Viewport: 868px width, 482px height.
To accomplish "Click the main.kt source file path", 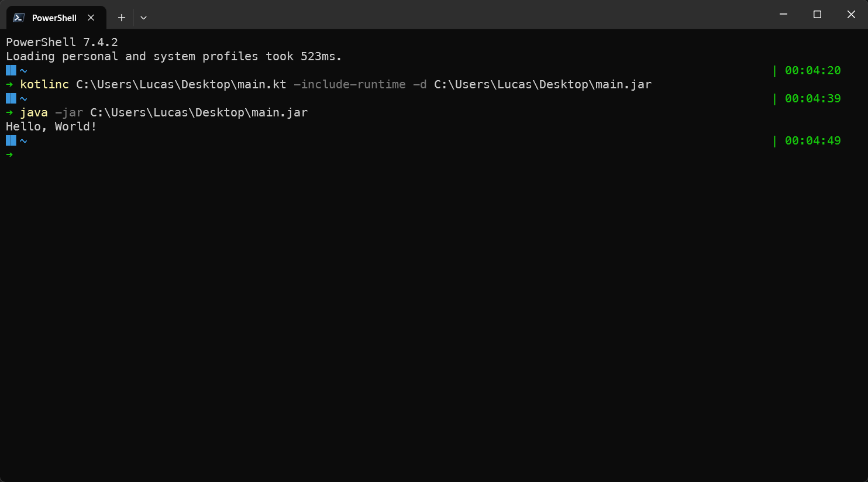I will [x=181, y=84].
